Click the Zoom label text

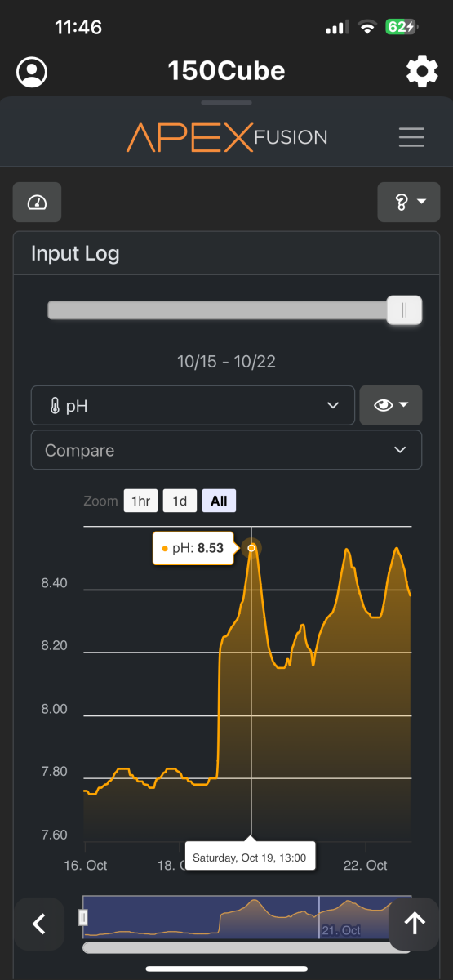tap(100, 501)
